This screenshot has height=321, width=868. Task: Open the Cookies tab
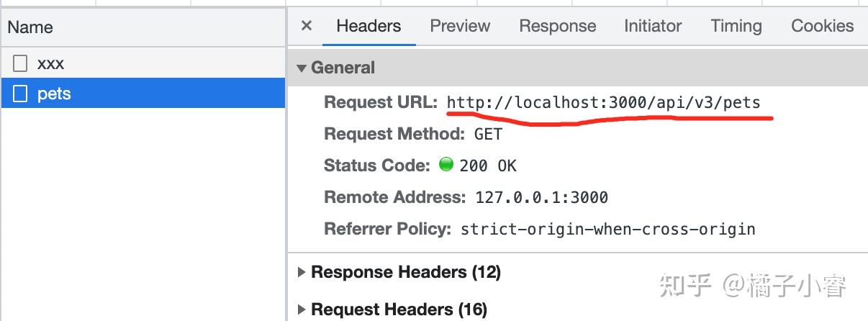(x=823, y=26)
